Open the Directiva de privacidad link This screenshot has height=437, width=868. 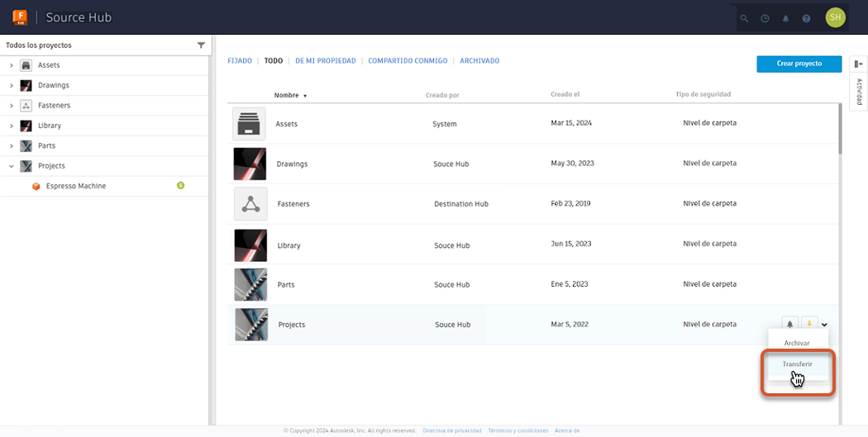click(451, 430)
